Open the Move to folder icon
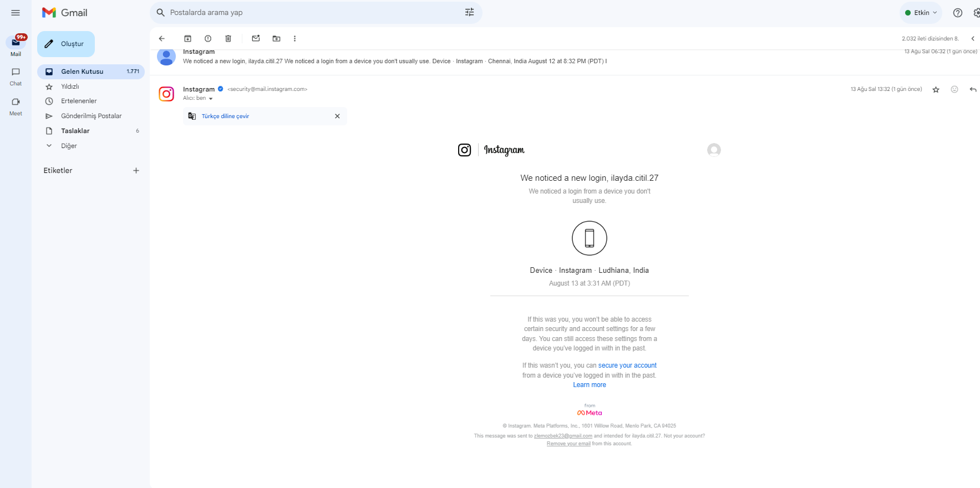Screen dimensions: 980x488 pos(276,39)
